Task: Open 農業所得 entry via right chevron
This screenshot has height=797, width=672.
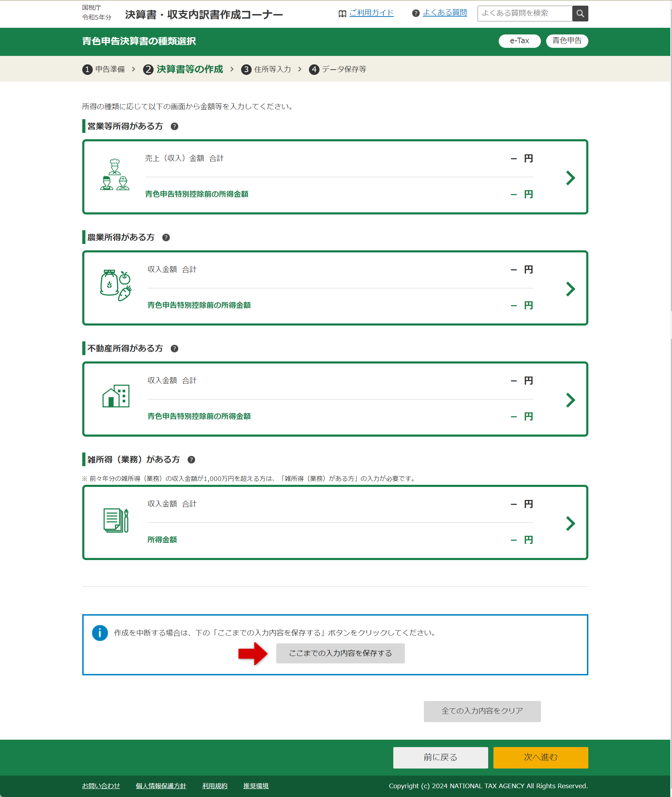Action: (570, 289)
